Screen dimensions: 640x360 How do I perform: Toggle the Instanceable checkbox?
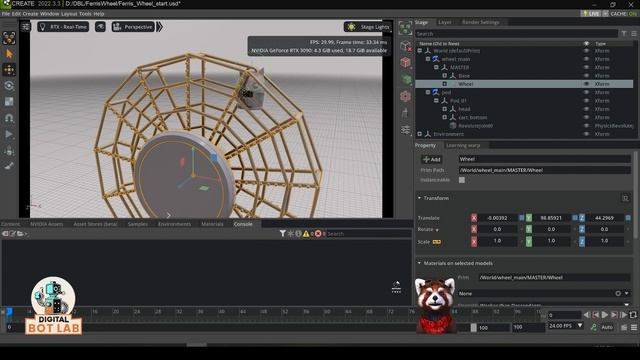[462, 180]
